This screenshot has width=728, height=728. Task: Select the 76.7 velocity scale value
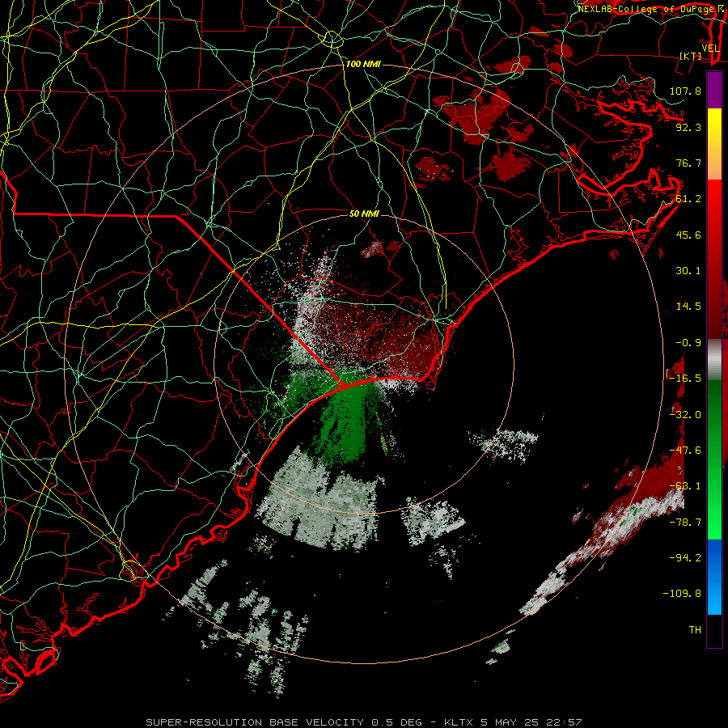[x=688, y=163]
